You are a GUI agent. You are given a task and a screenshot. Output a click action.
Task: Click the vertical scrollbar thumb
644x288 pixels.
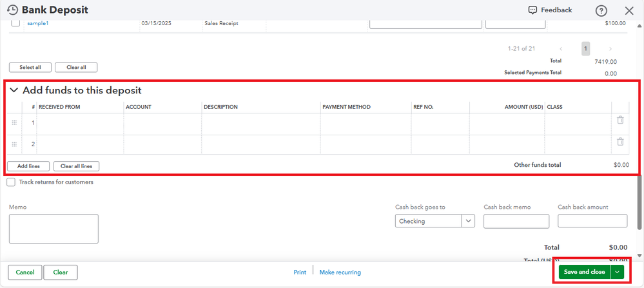click(639, 203)
